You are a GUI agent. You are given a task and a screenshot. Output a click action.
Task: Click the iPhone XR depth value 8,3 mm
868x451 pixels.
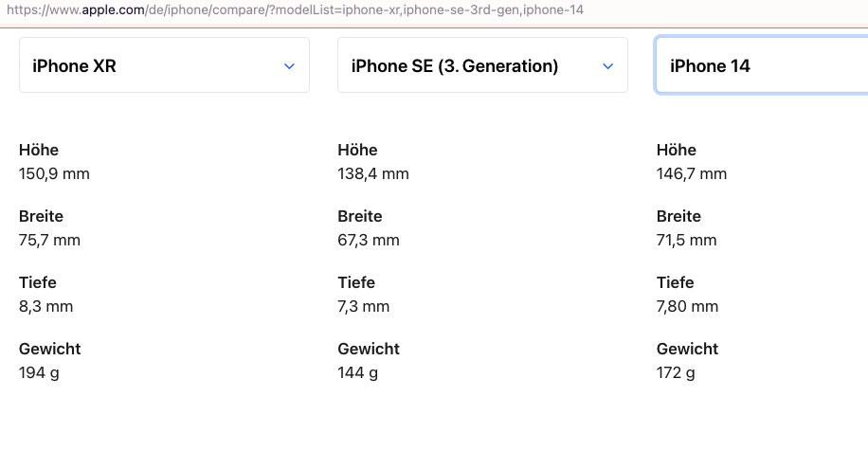45,307
